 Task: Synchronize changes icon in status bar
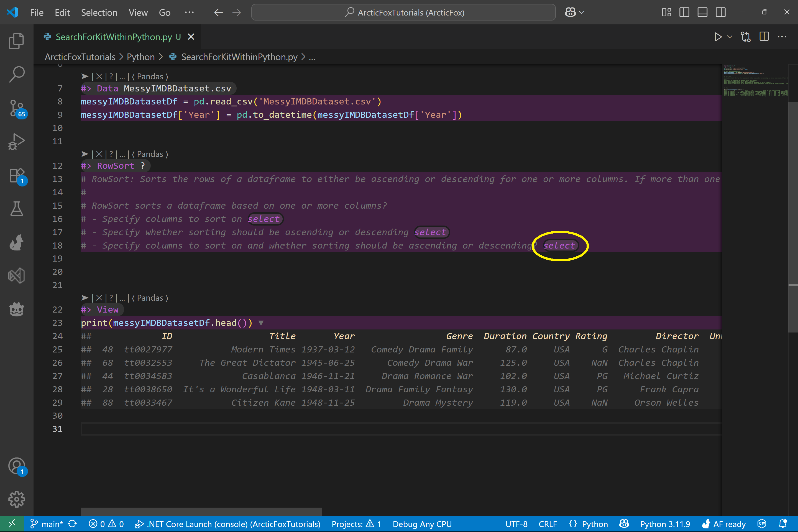[72, 524]
